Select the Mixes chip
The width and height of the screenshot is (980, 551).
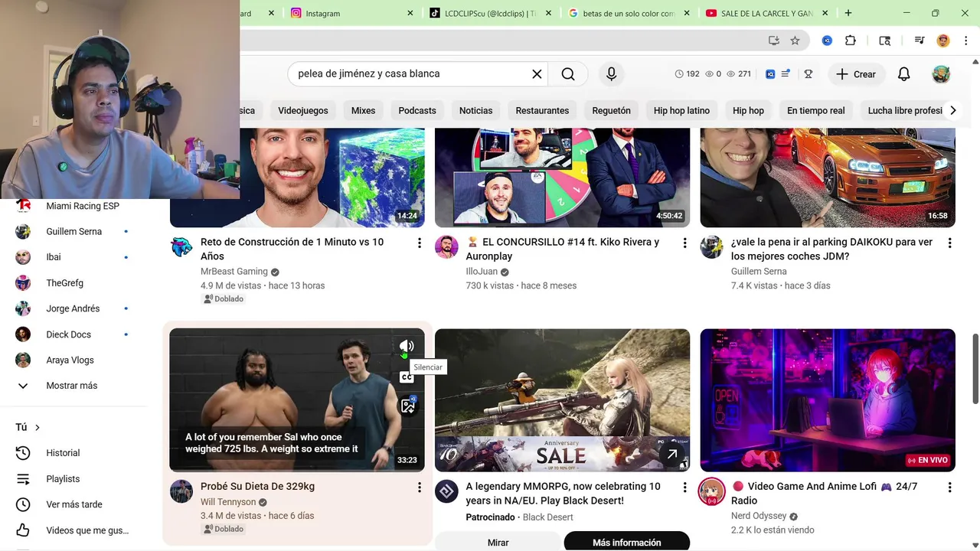tap(363, 110)
